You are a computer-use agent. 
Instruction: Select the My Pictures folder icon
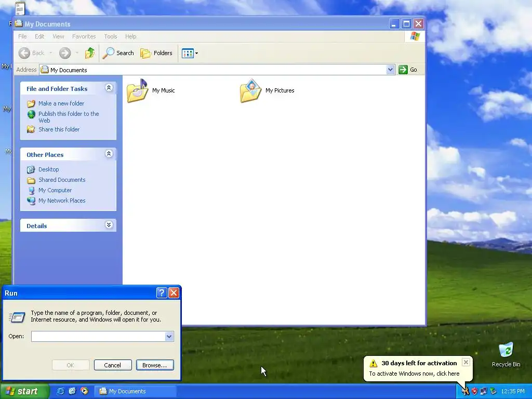(x=251, y=90)
